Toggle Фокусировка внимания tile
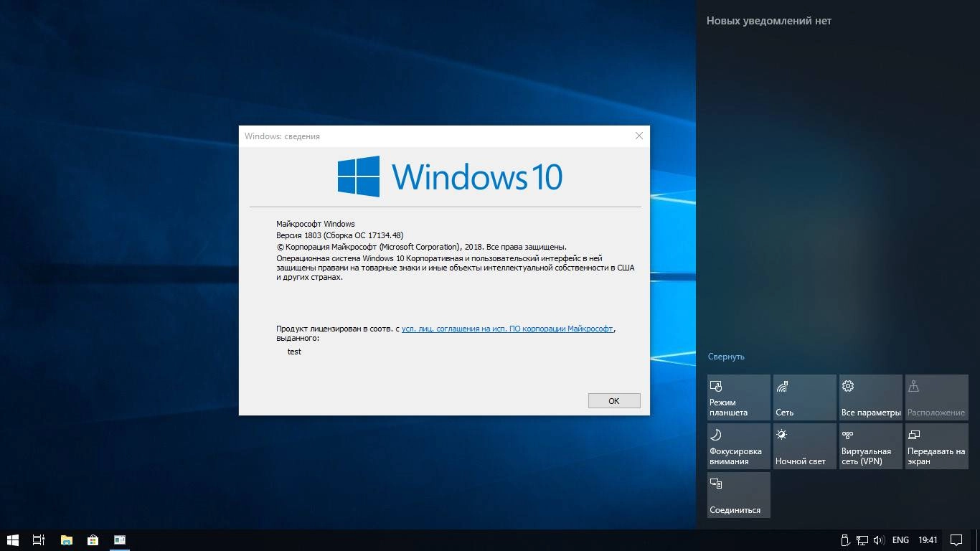Viewport: 980px width, 551px height. pyautogui.click(x=739, y=446)
